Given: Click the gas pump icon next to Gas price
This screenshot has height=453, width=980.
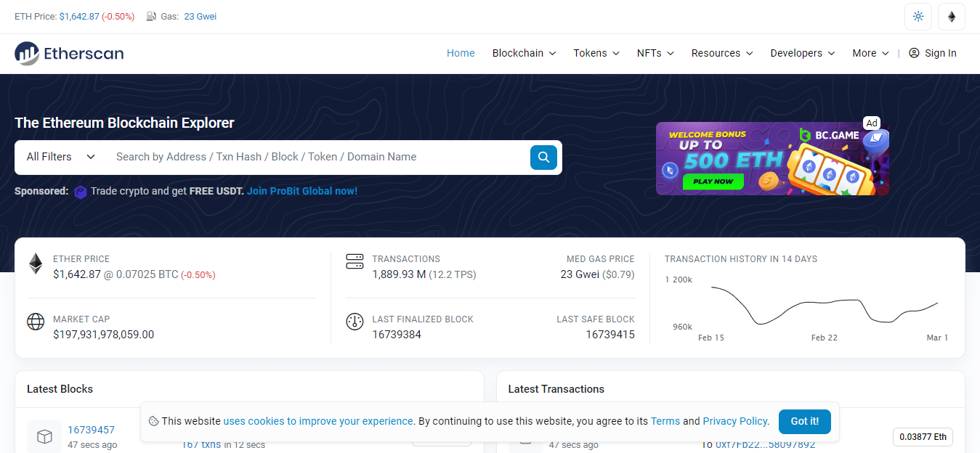Looking at the screenshot, I should click(152, 16).
